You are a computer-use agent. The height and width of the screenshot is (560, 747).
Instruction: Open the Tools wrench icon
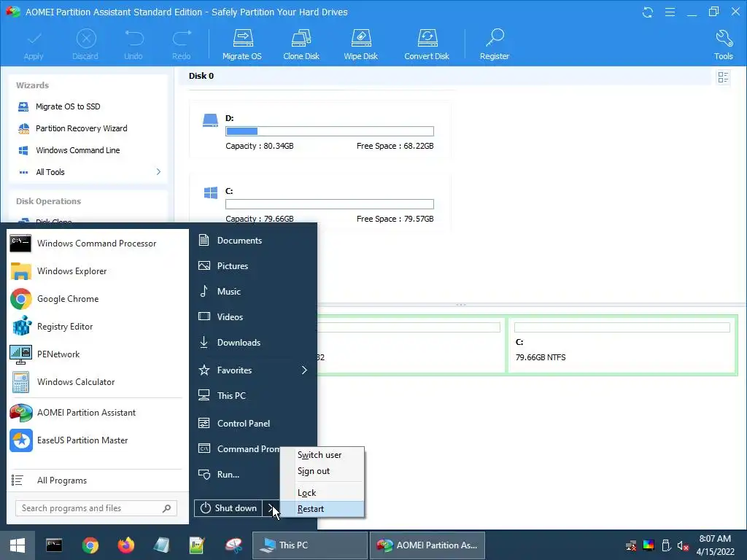click(x=723, y=44)
